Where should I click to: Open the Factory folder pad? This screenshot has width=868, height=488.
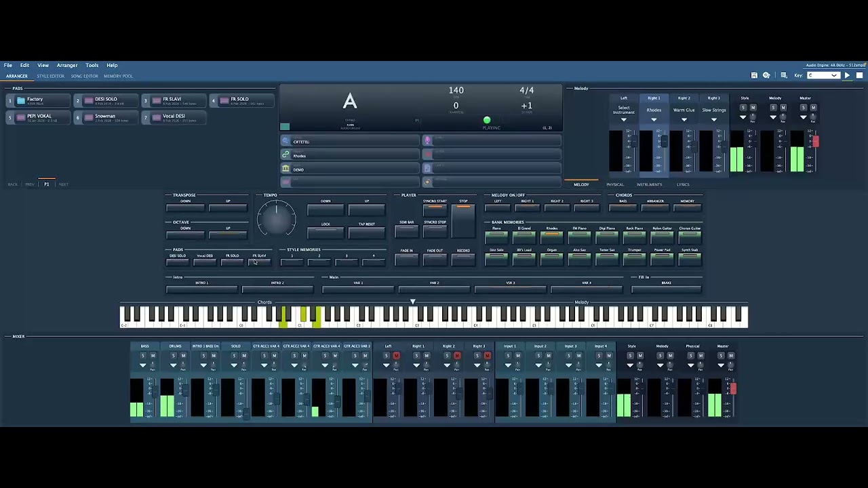[38, 100]
